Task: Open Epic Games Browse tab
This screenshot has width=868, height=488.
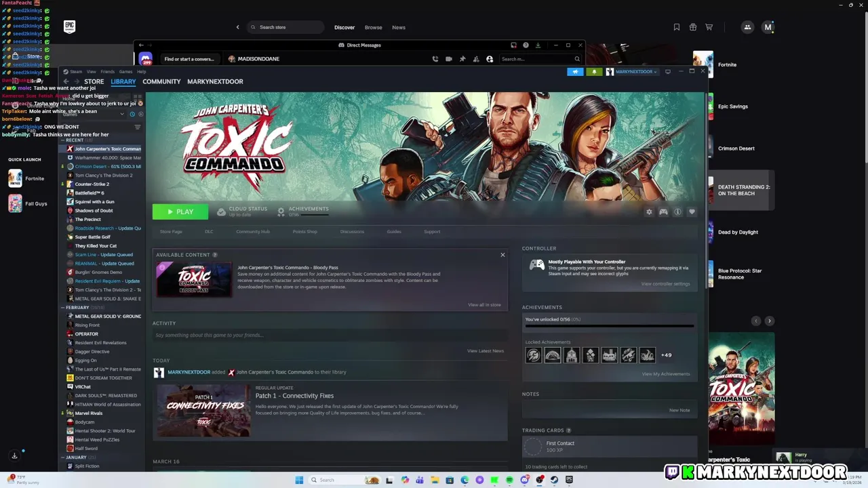Action: (x=374, y=27)
